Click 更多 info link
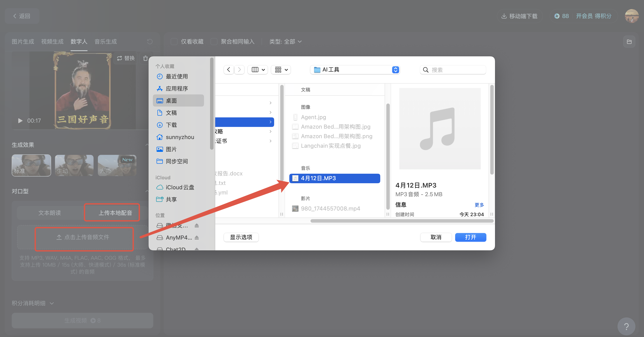 click(479, 205)
